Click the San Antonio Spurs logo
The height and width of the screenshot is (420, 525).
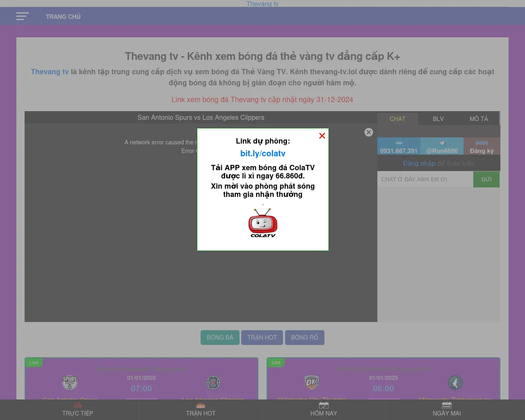click(x=70, y=382)
